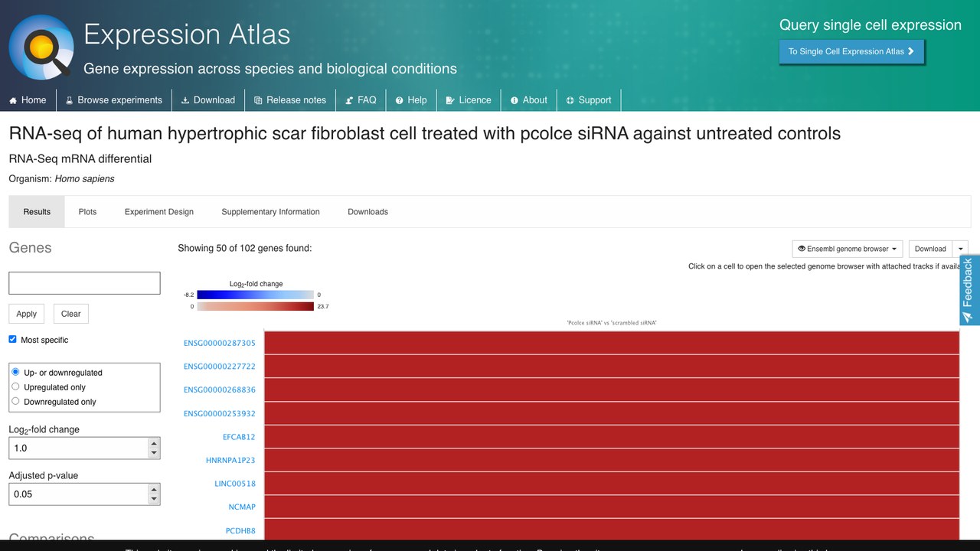This screenshot has height=551, width=980.
Task: Open gene link LINC00518
Action: coord(235,484)
